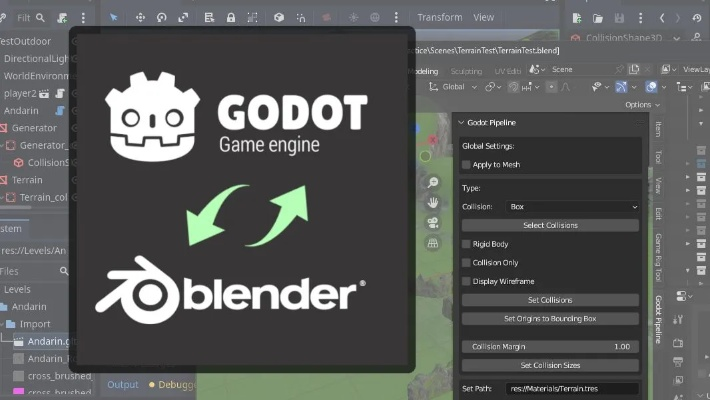Activate the Godot rotate mode tool
Image resolution: width=710 pixels, height=400 pixels.
162,17
